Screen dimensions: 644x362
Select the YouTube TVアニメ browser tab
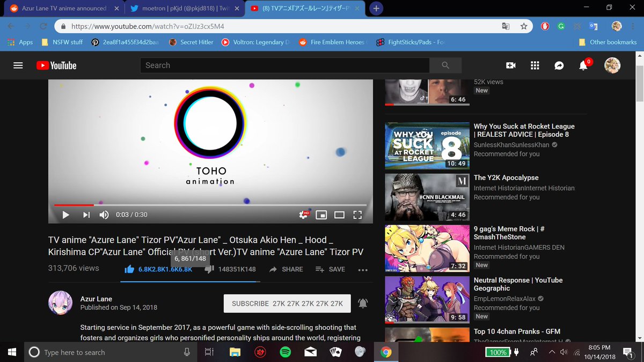pyautogui.click(x=304, y=9)
